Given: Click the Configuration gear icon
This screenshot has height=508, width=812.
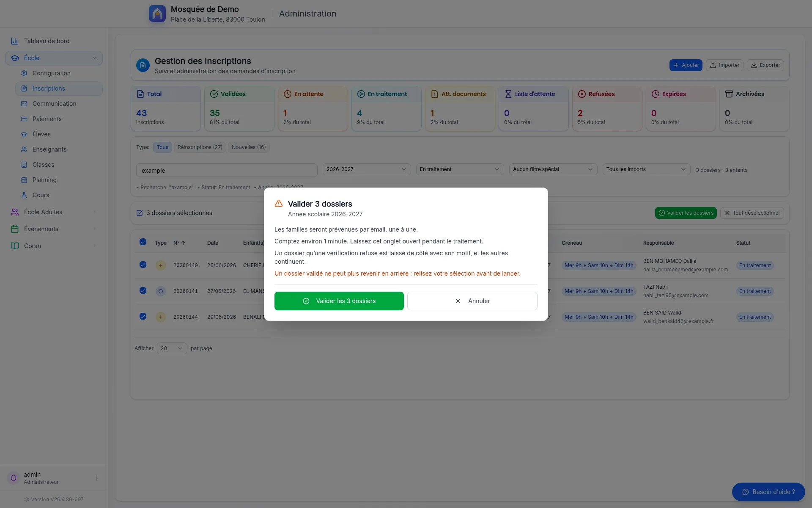Looking at the screenshot, I should click(x=24, y=73).
